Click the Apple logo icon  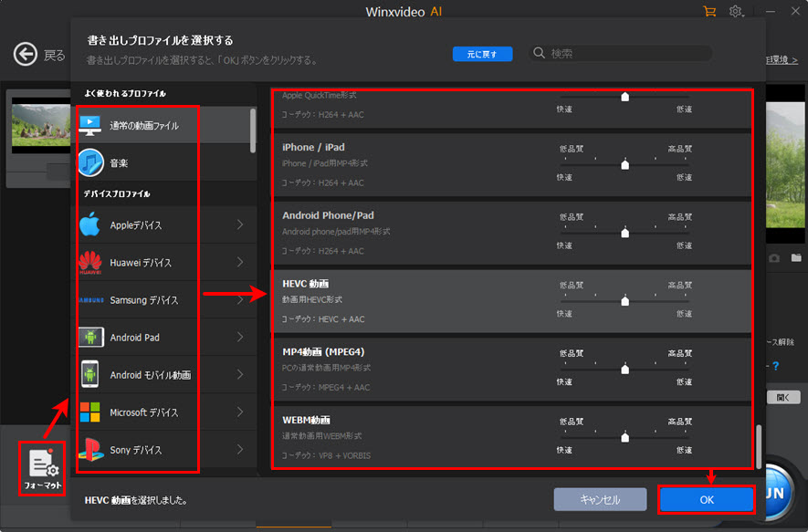click(90, 224)
